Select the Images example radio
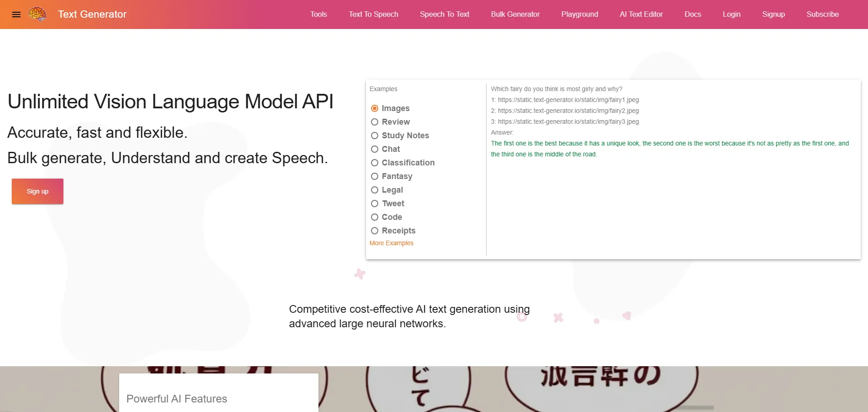Image resolution: width=868 pixels, height=412 pixels. pyautogui.click(x=375, y=108)
